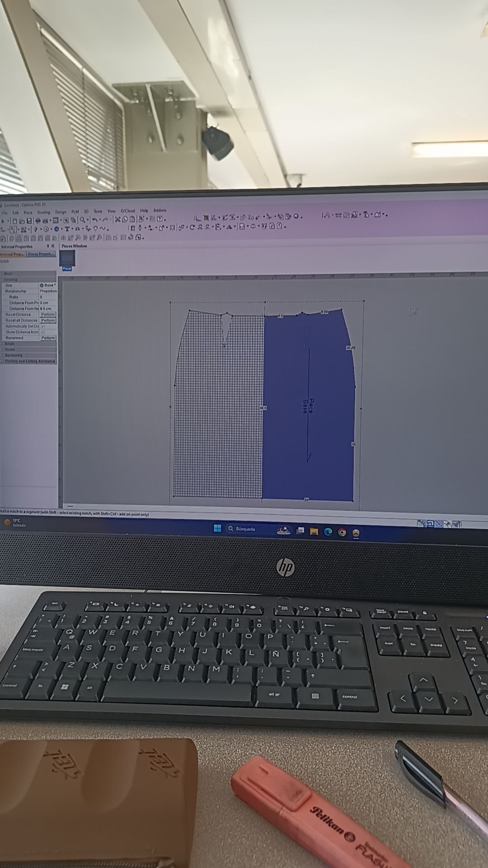
Task: Pin the Internal Properties panel
Action: click(x=48, y=246)
